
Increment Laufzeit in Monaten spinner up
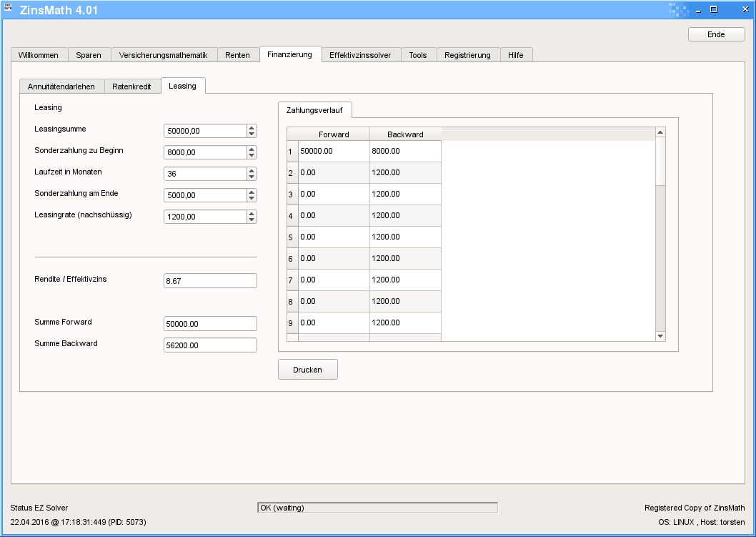tap(252, 170)
